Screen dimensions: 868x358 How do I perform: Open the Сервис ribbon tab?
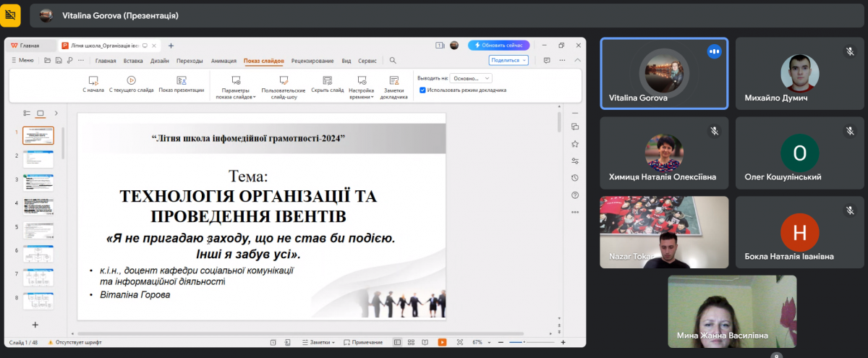(367, 61)
